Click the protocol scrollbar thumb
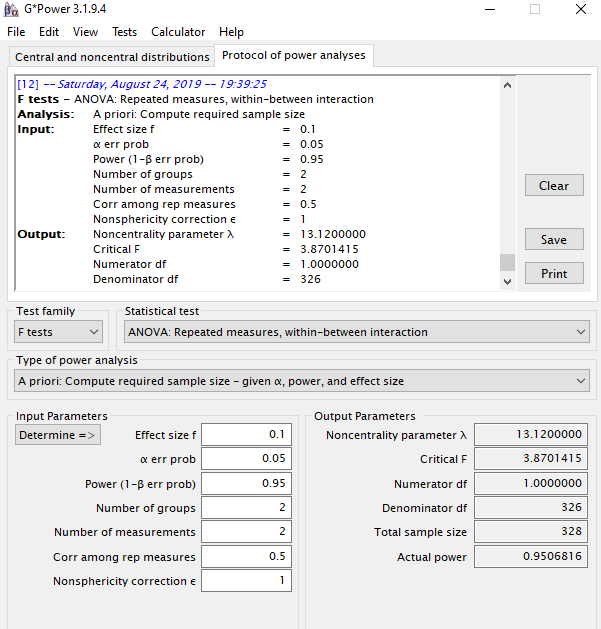601x629 pixels. coord(507,263)
